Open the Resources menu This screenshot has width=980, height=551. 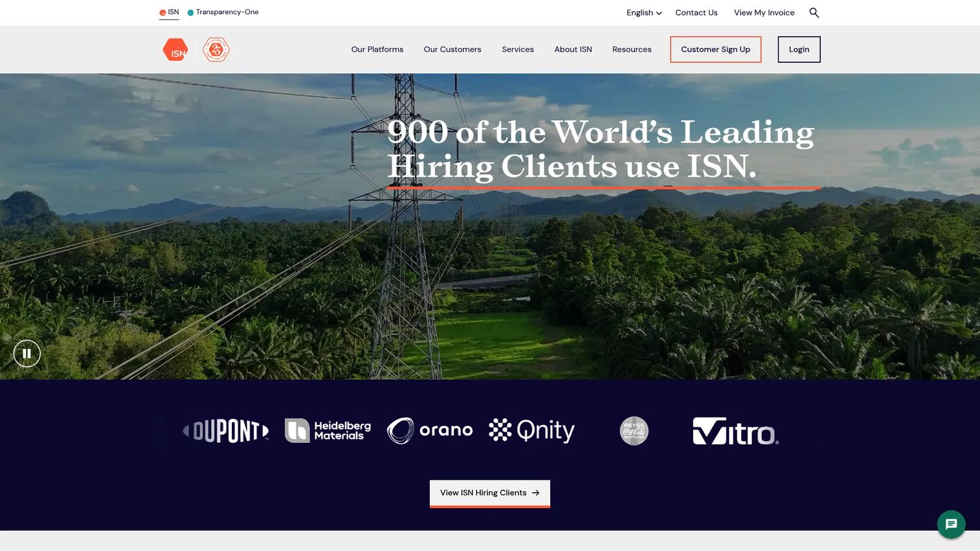(x=632, y=49)
